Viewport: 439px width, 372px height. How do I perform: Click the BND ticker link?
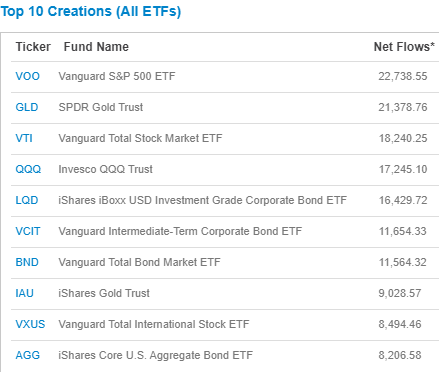click(27, 262)
